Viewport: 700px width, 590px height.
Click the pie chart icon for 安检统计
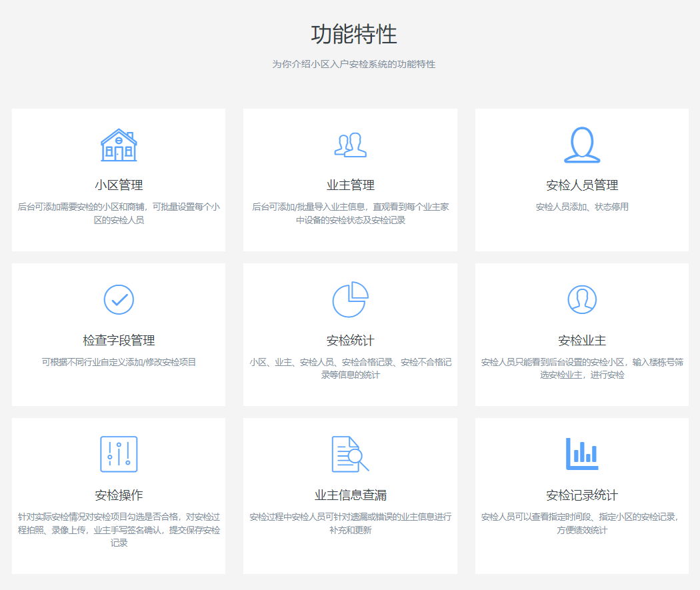click(x=350, y=300)
